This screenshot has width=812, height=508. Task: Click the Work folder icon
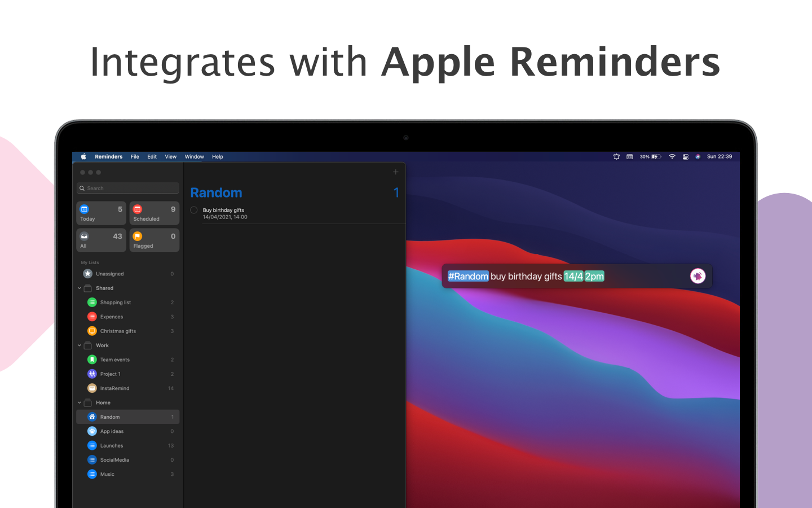point(88,345)
